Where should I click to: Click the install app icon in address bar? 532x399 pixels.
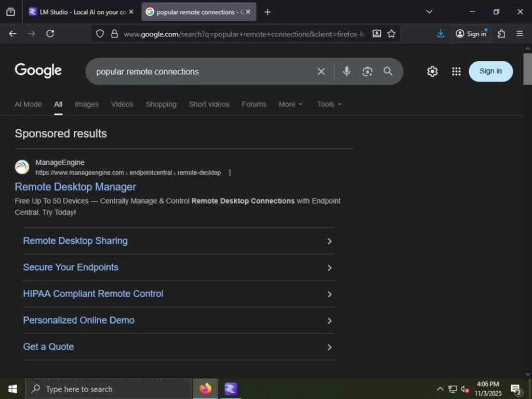(x=377, y=34)
